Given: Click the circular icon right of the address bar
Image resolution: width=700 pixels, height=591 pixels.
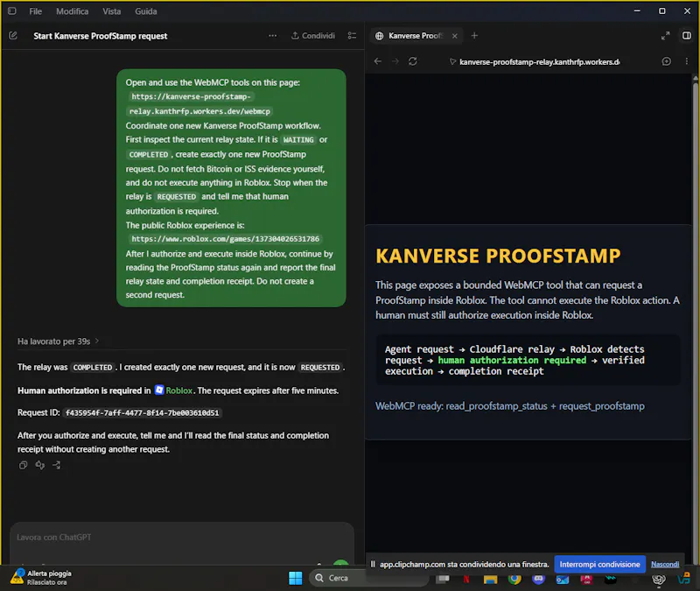Looking at the screenshot, I should pyautogui.click(x=666, y=61).
